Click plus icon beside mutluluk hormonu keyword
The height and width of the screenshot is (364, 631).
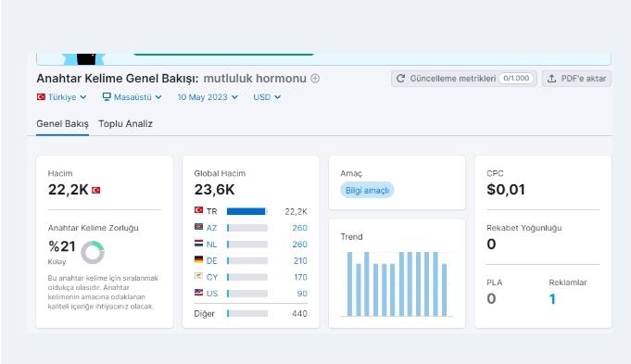[x=315, y=79]
